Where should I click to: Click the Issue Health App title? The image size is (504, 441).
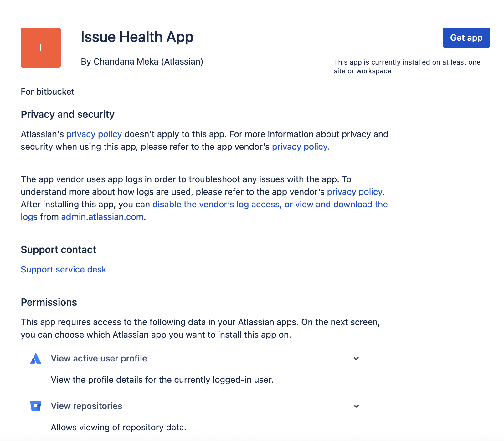pos(137,37)
